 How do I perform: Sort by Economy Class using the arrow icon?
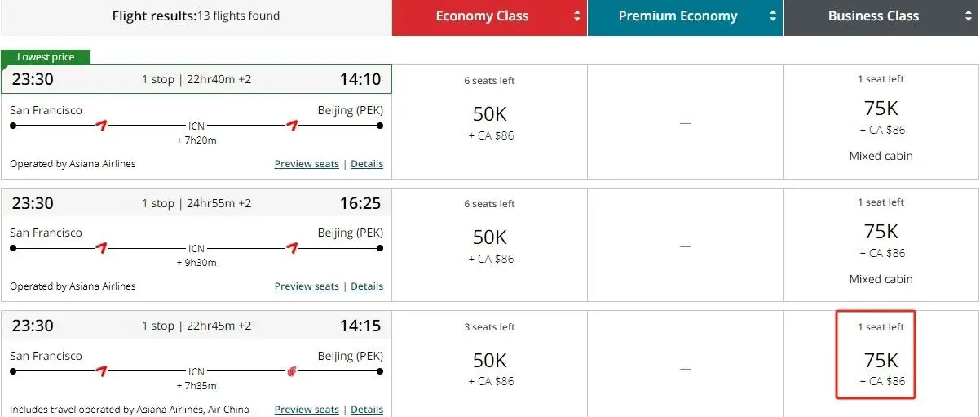(x=577, y=16)
